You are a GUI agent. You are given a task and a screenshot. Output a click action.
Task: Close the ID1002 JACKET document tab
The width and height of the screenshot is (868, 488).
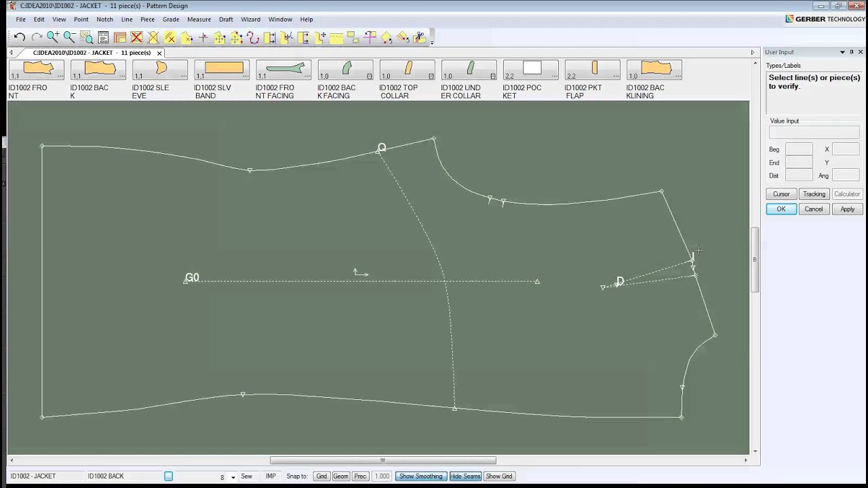coord(159,53)
